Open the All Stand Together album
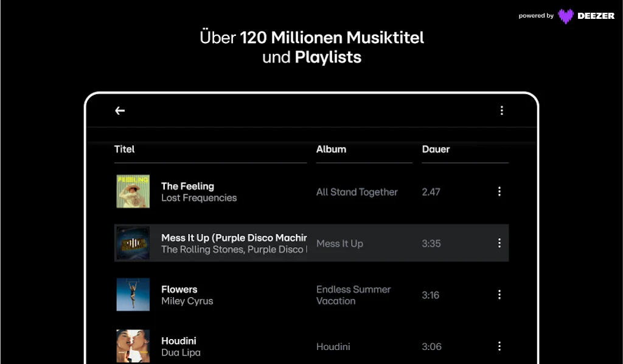The image size is (623, 364). point(357,192)
